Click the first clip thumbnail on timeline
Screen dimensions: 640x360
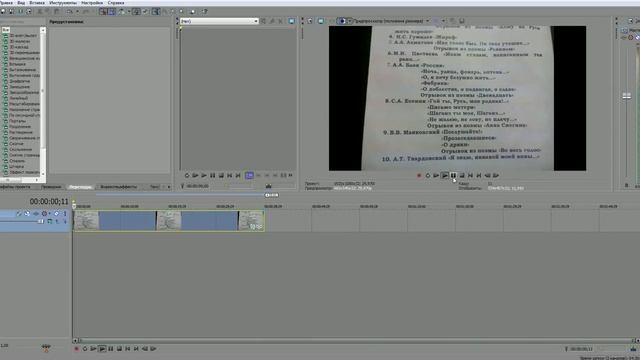click(86, 221)
